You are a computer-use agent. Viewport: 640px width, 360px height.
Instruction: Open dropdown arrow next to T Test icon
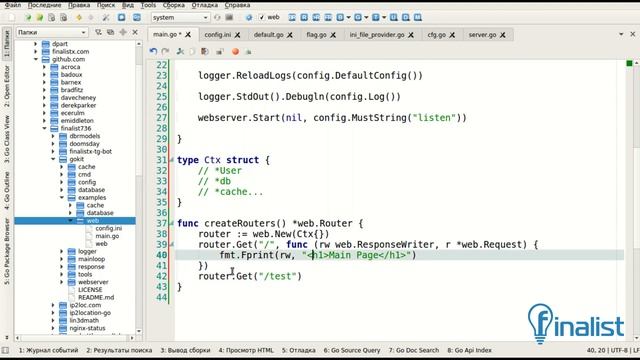384,18
